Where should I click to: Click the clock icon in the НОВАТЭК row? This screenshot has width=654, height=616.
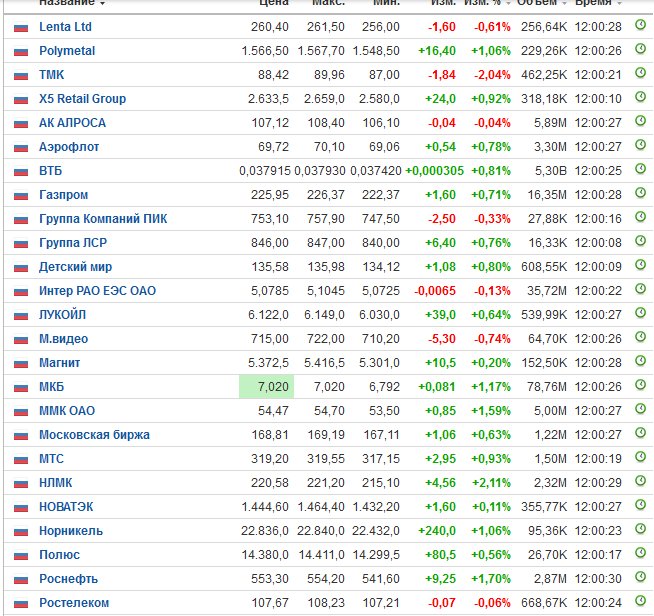(640, 505)
